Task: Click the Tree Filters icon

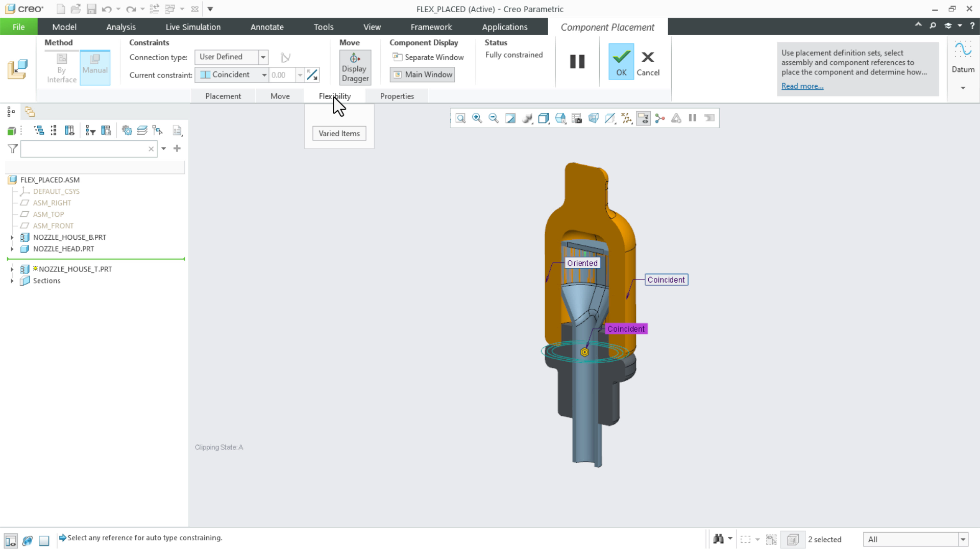Action: [90, 131]
